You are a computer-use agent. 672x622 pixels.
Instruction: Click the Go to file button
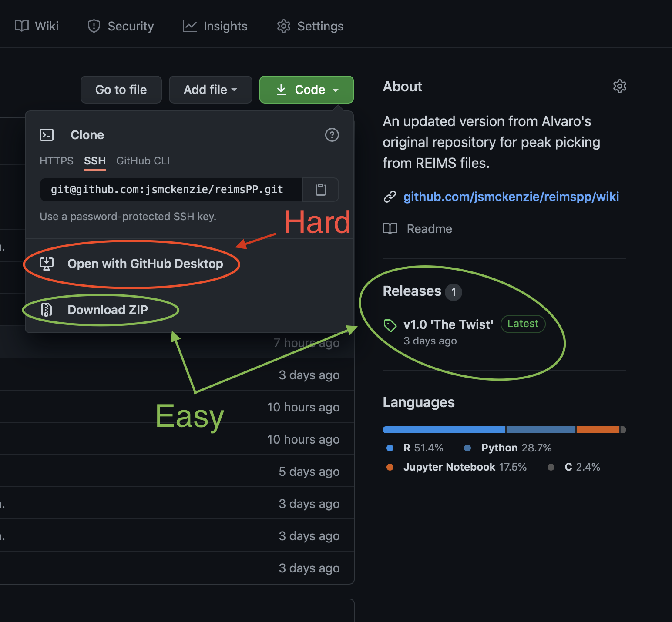pos(121,90)
